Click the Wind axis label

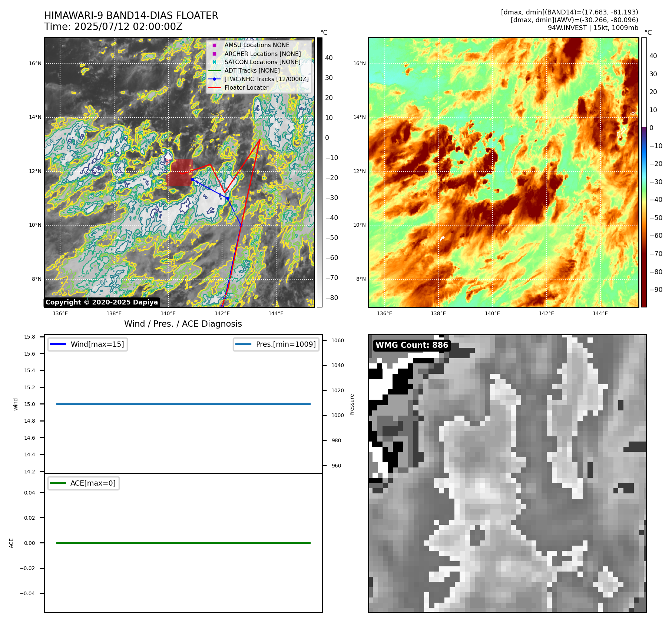16,404
